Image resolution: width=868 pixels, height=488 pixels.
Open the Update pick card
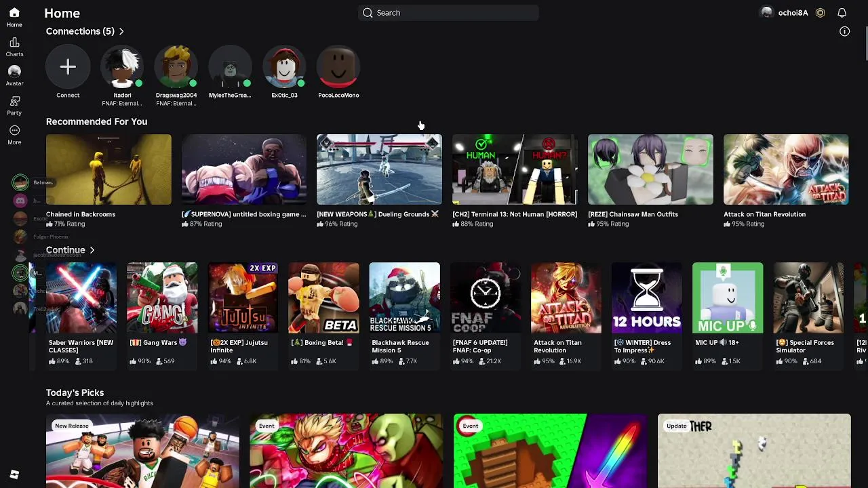click(754, 451)
